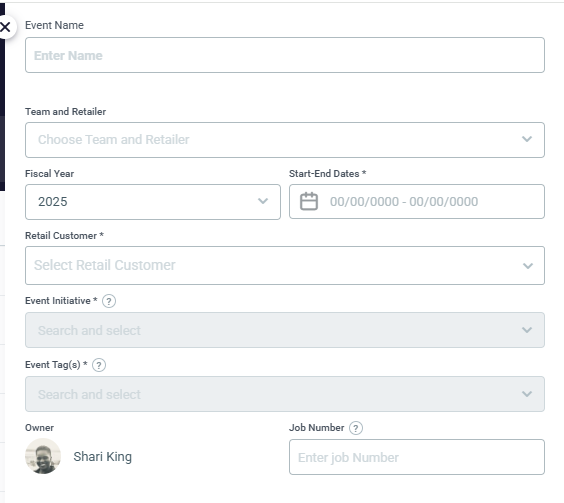Click the Event Name text field

coord(285,55)
